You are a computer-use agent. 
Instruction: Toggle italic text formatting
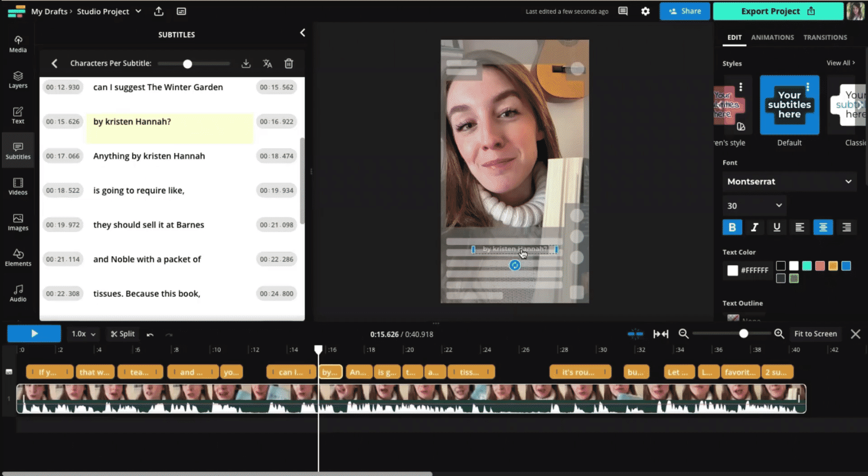coord(754,227)
